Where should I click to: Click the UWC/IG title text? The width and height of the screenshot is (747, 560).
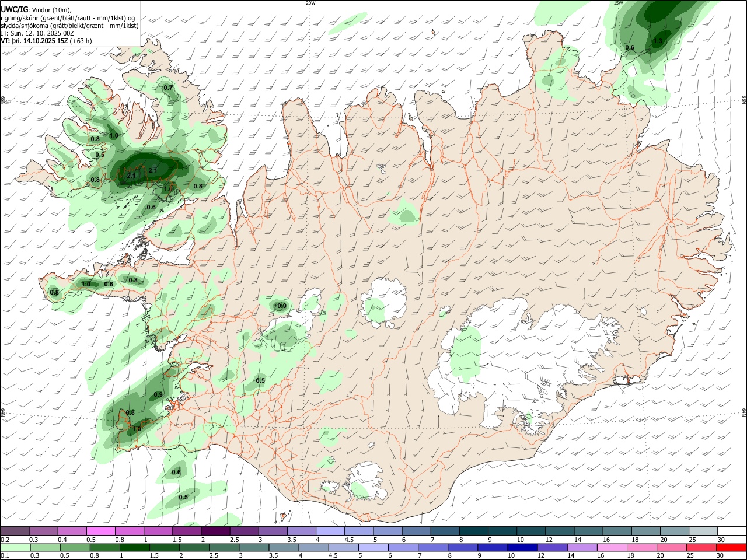click(x=14, y=10)
